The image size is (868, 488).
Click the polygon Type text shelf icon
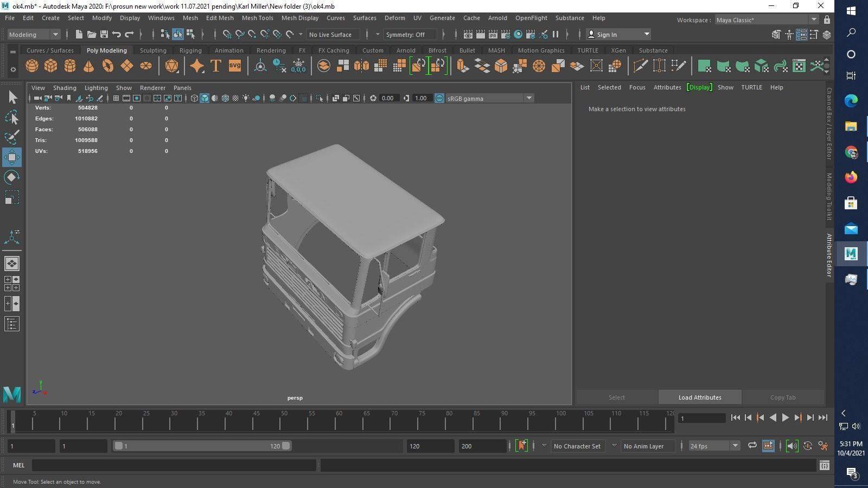click(215, 66)
